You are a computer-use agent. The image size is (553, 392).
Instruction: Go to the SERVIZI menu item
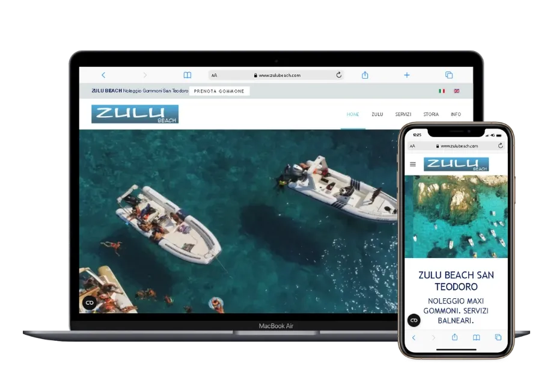pyautogui.click(x=403, y=114)
